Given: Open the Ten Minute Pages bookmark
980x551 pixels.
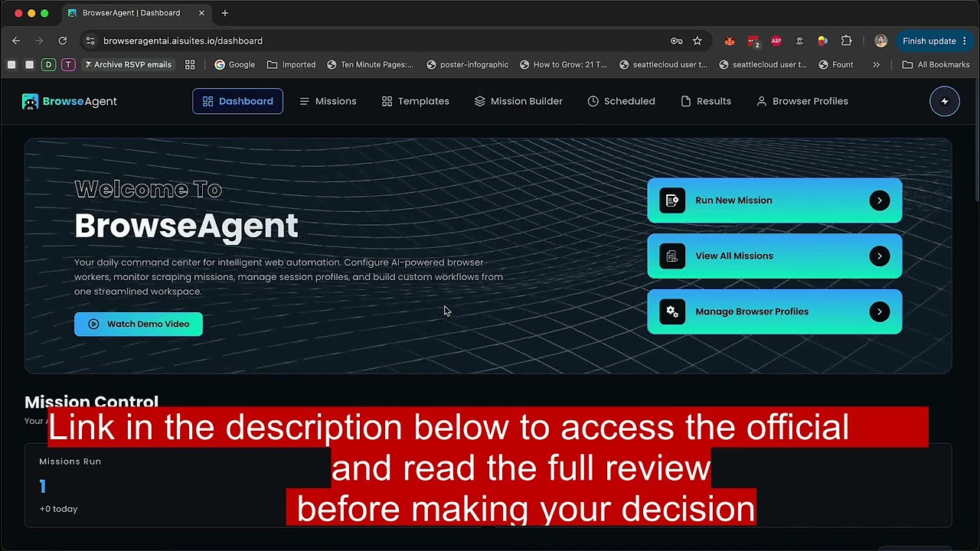Looking at the screenshot, I should [370, 65].
